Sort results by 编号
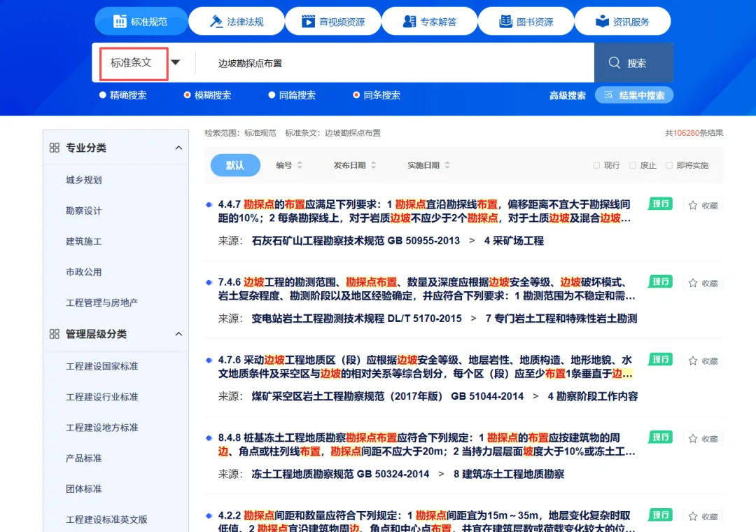This screenshot has height=532, width=756. [x=289, y=165]
